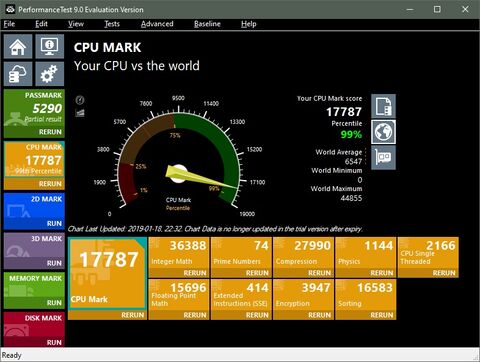Open the cloud baseline database icon
Viewport: 480px width, 362px height.
18,74
